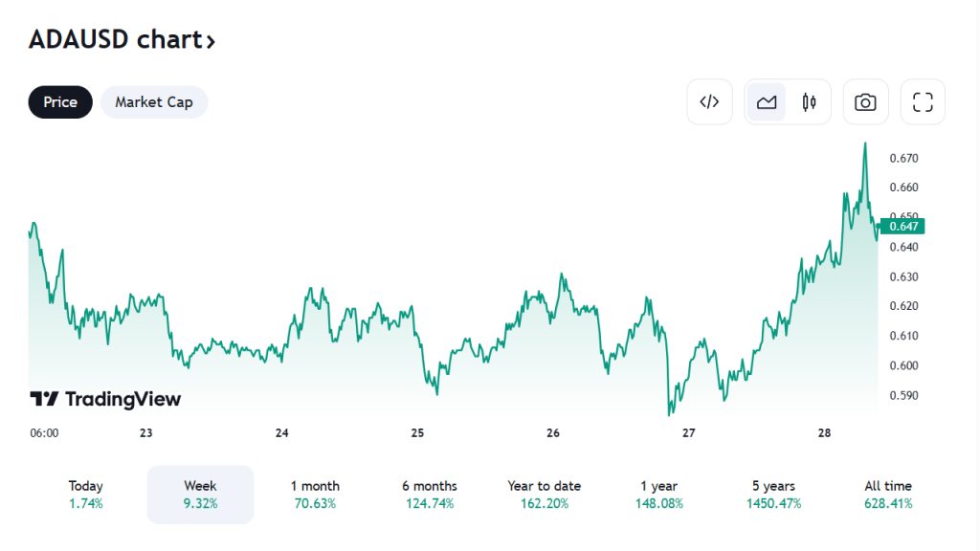The image size is (980, 551).
Task: Switch to Market Cap view
Action: (154, 102)
